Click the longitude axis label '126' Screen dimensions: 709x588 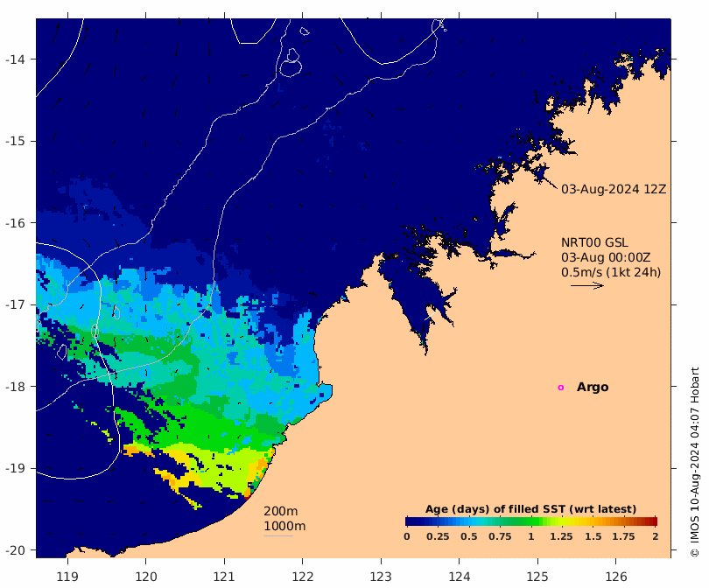tap(616, 577)
